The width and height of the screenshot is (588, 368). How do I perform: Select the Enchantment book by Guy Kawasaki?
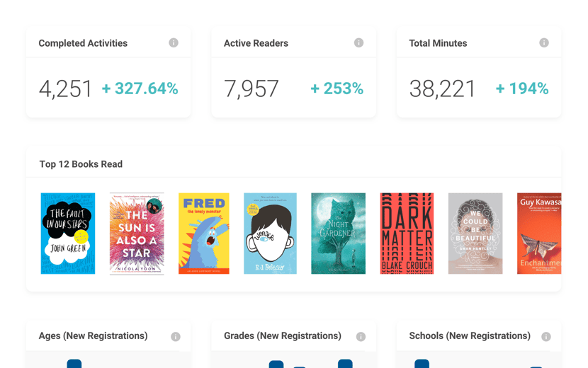tap(539, 234)
